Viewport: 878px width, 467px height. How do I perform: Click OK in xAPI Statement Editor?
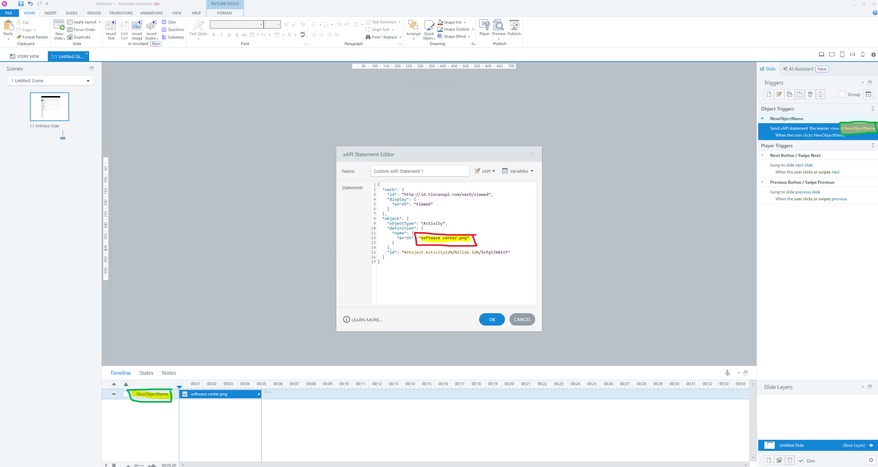click(492, 319)
